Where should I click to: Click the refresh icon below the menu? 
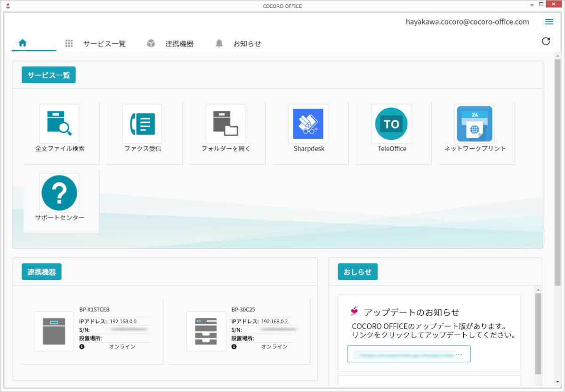click(x=546, y=41)
